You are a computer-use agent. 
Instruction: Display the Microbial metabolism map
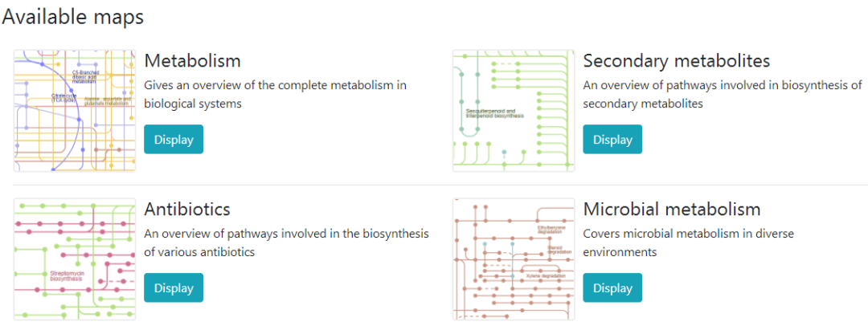point(612,287)
